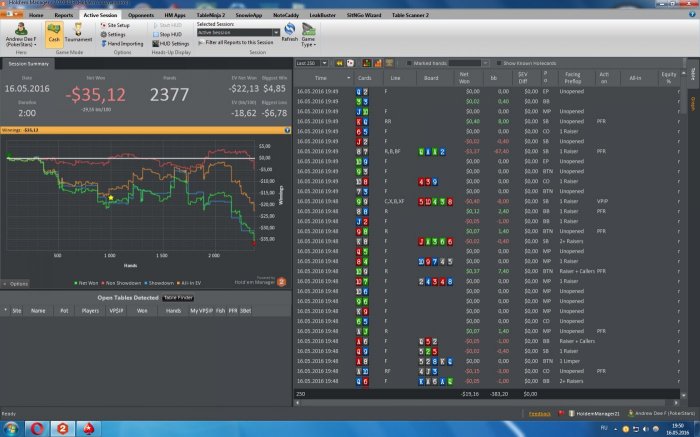
Task: Open the Reports ribbon tab
Action: [x=63, y=16]
